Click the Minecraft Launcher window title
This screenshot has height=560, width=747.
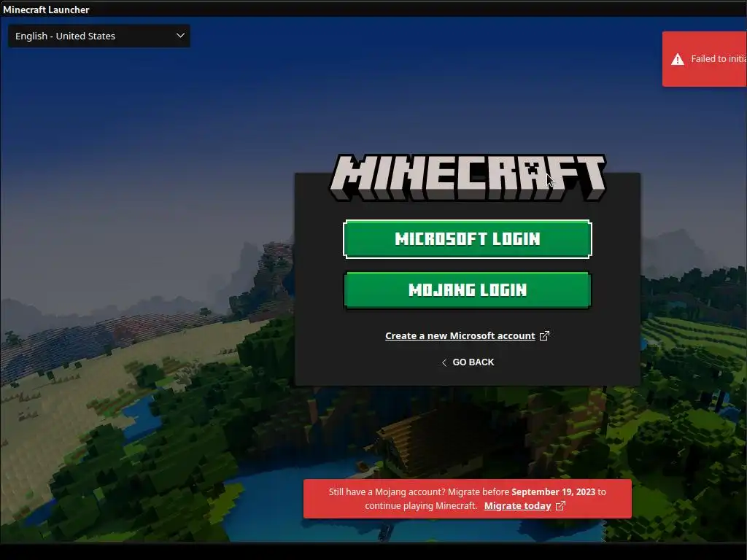46,9
